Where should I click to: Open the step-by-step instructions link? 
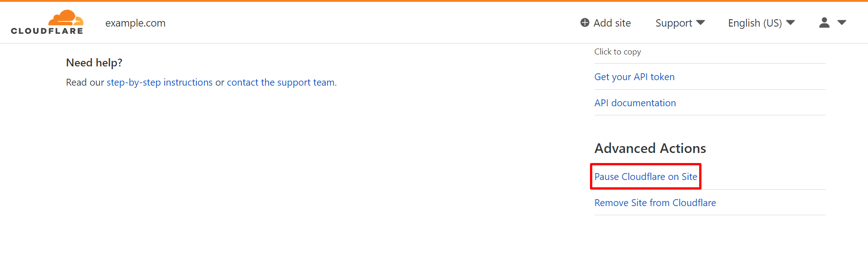click(160, 82)
